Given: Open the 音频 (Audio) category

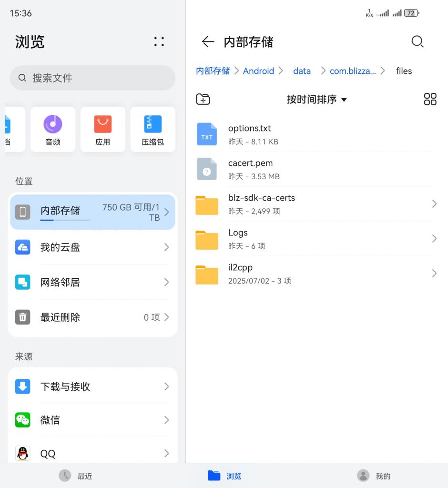Looking at the screenshot, I should (52, 129).
